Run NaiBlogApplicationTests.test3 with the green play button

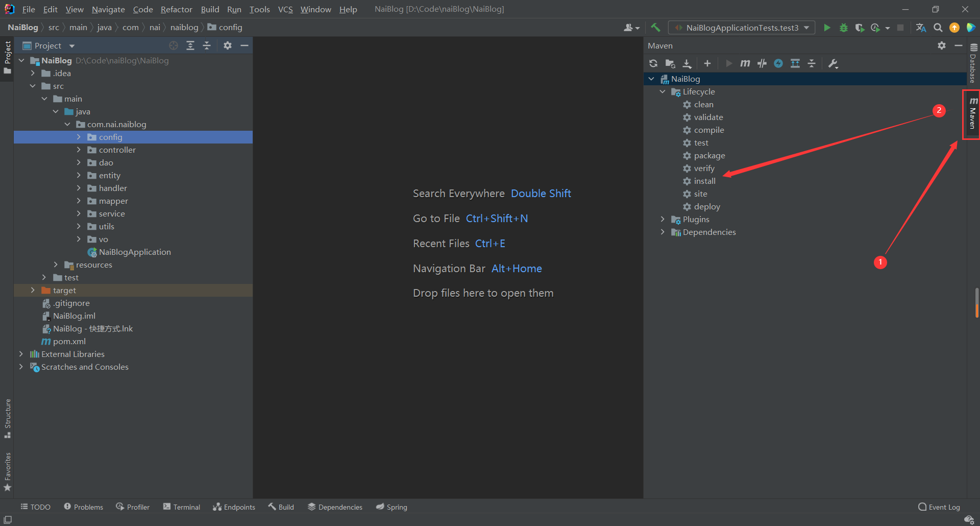[827, 28]
